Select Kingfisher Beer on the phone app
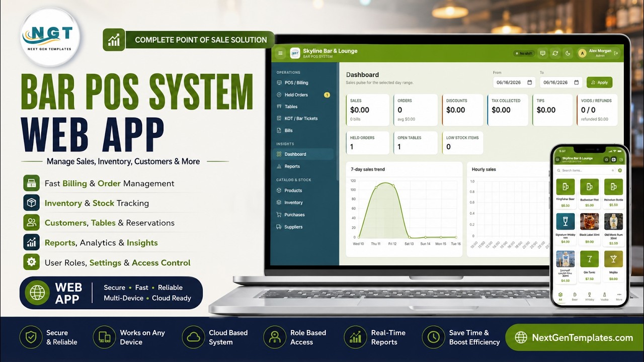644x362 pixels. [x=566, y=193]
